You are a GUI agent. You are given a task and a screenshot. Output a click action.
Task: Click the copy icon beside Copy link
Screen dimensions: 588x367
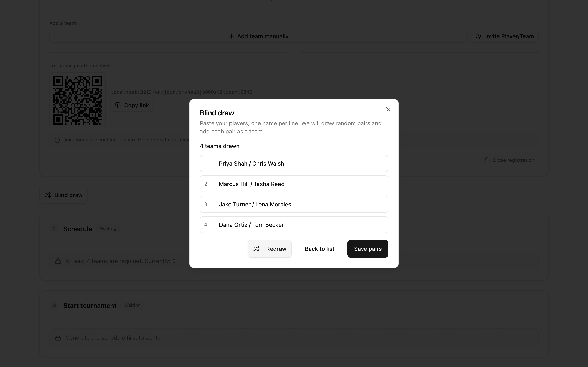coord(118,105)
